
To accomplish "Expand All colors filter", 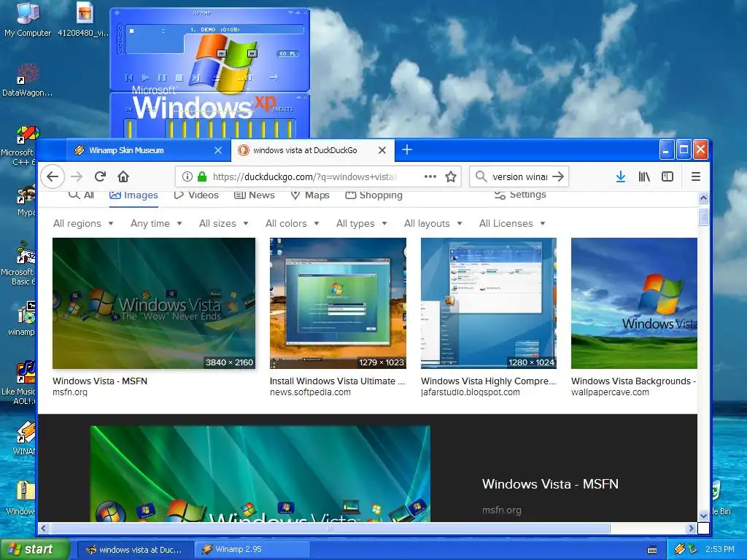I will pyautogui.click(x=292, y=223).
